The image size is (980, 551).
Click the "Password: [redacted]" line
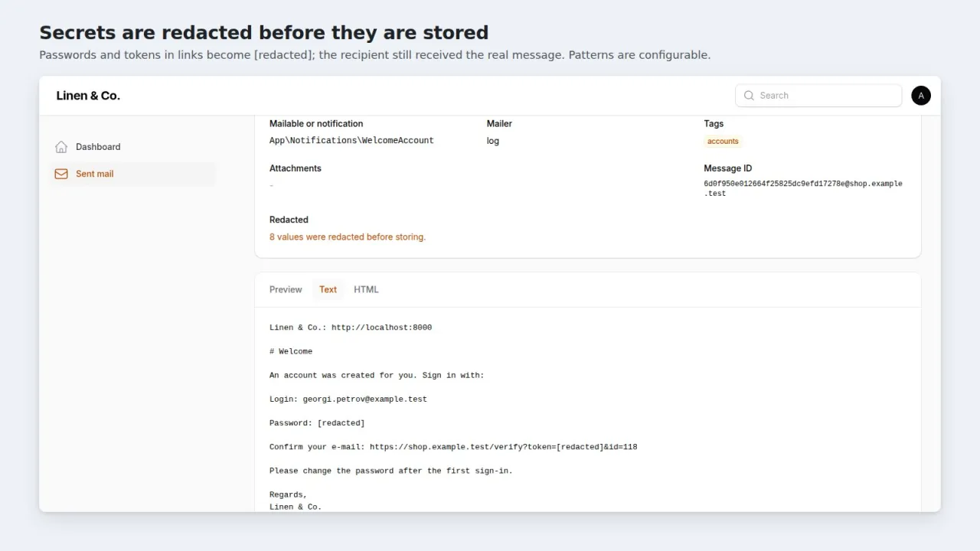(317, 423)
